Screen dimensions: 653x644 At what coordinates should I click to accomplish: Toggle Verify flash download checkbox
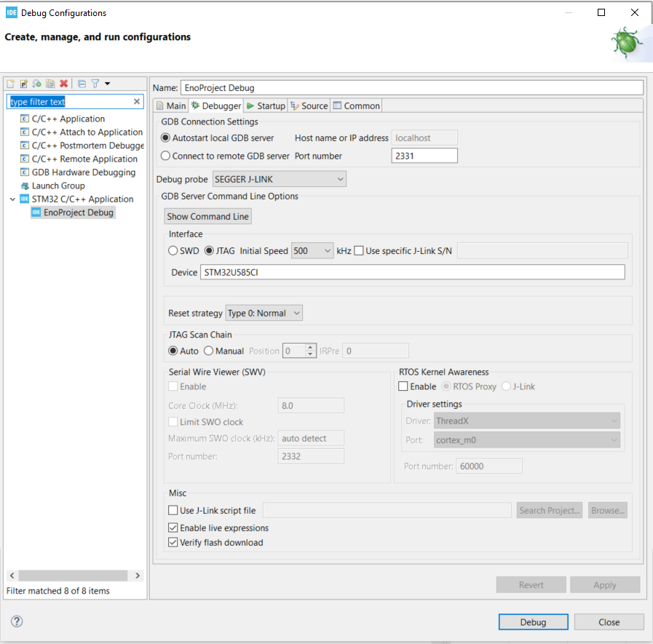tap(173, 542)
